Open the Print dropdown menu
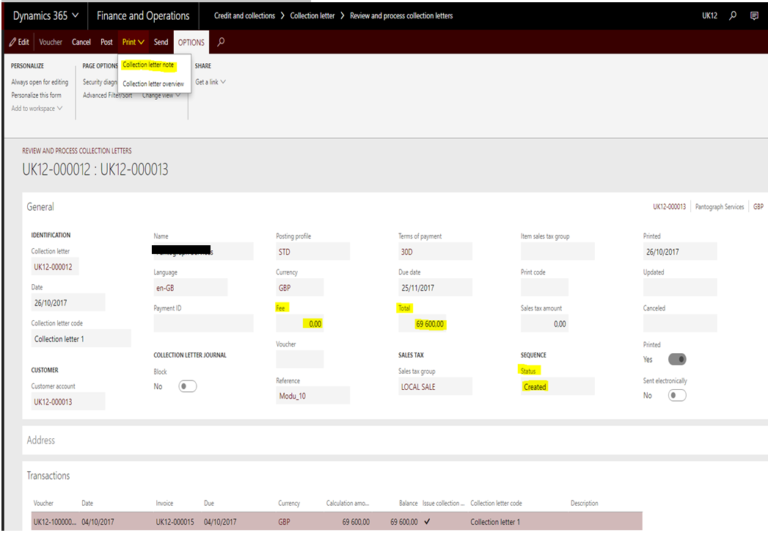The height and width of the screenshot is (533, 768). pyautogui.click(x=132, y=42)
